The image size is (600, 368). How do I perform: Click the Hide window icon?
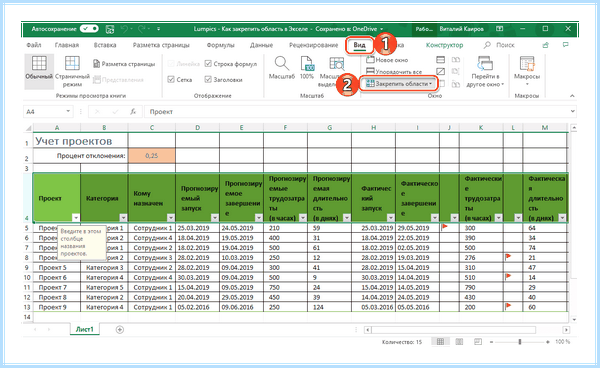pyautogui.click(x=441, y=72)
